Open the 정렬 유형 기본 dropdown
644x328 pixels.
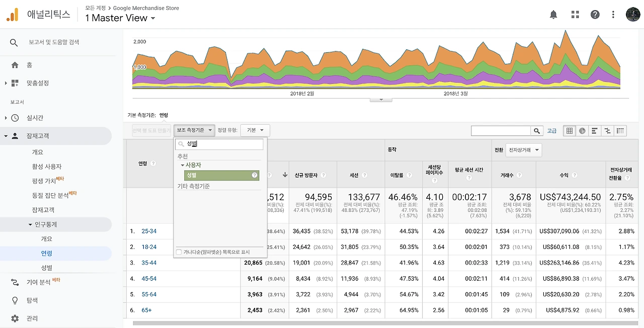click(255, 130)
